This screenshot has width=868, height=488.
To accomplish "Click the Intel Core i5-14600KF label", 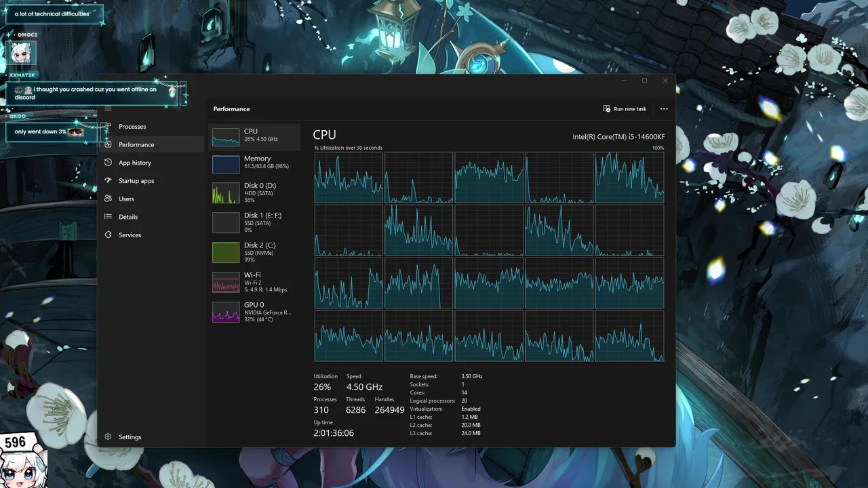I will point(618,137).
